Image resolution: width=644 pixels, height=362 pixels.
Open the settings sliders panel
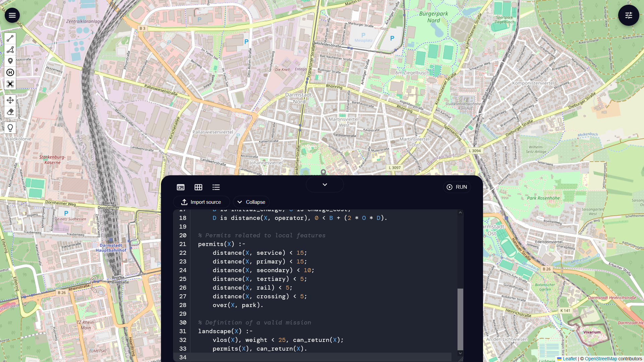click(629, 15)
